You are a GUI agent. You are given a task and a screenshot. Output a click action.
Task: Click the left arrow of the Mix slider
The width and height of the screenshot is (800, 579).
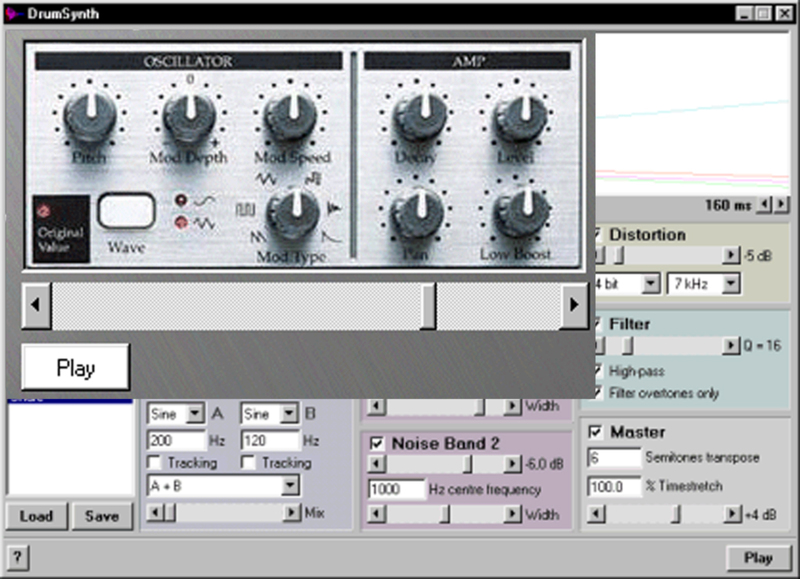(155, 512)
